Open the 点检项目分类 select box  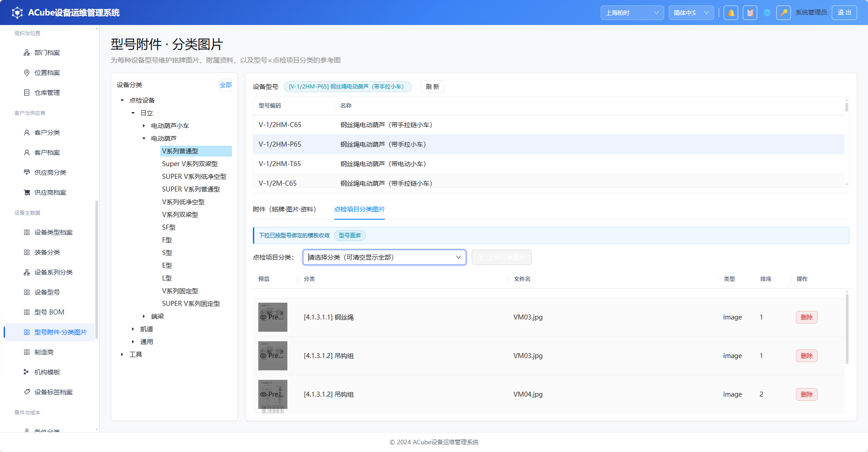coord(385,257)
